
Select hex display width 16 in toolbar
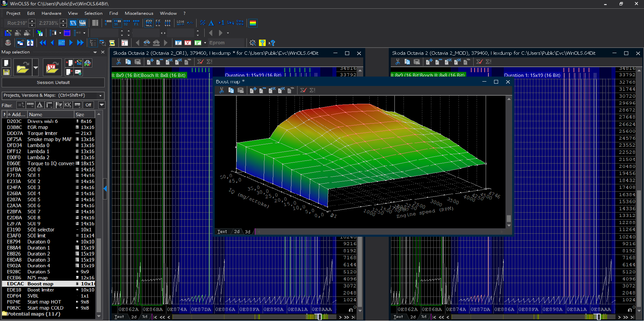click(116, 23)
